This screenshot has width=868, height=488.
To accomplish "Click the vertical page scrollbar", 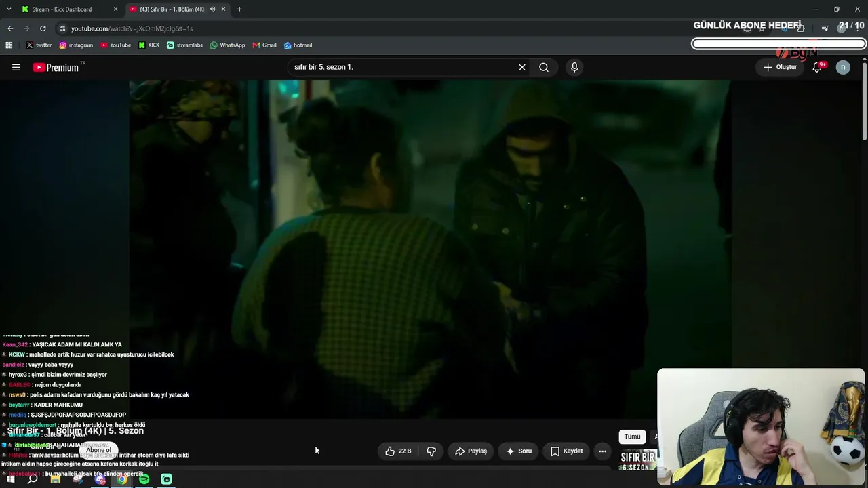I will click(x=865, y=102).
